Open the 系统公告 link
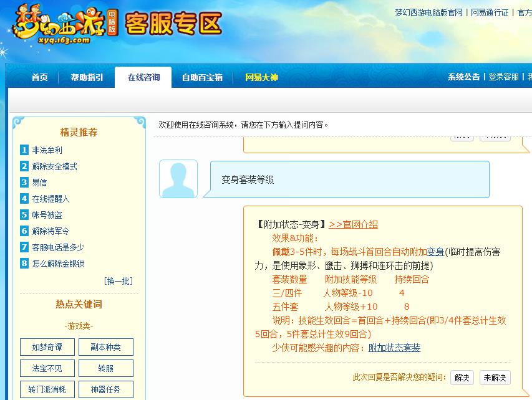 click(x=463, y=77)
